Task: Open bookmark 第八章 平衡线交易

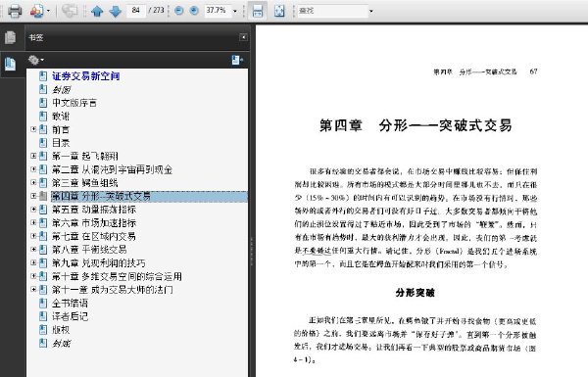Action: point(89,250)
